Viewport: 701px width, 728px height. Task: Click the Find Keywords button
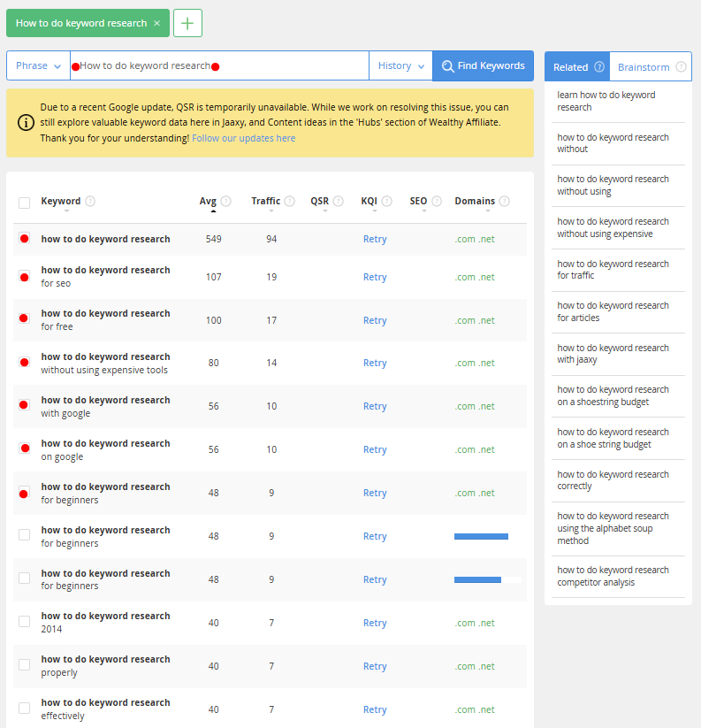(483, 65)
